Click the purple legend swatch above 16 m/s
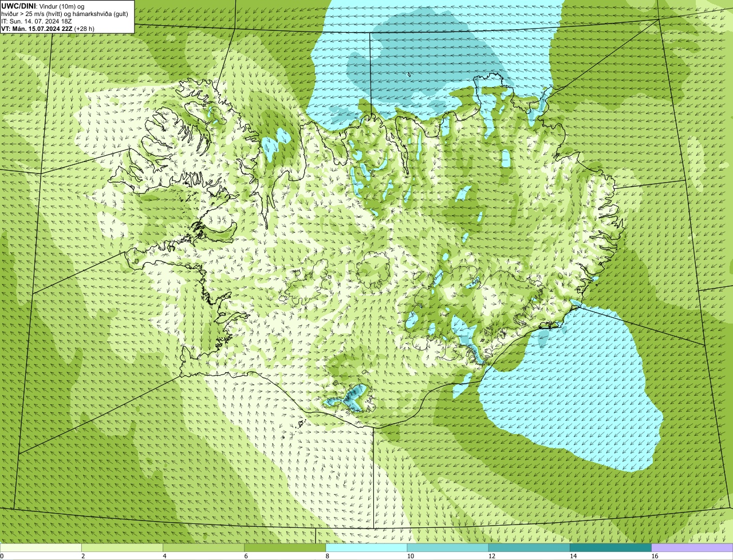733x560 pixels. pos(692,547)
